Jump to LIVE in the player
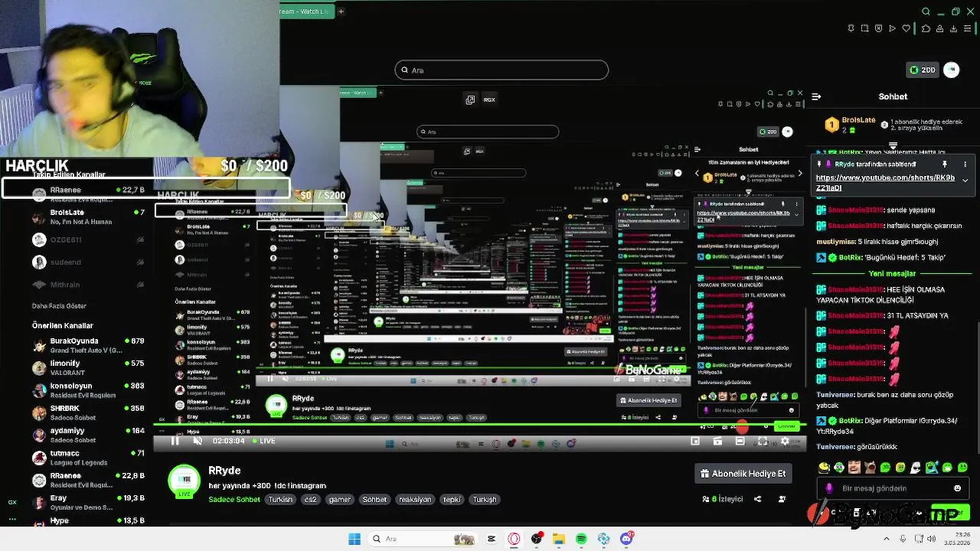The height and width of the screenshot is (551, 980). click(x=263, y=441)
